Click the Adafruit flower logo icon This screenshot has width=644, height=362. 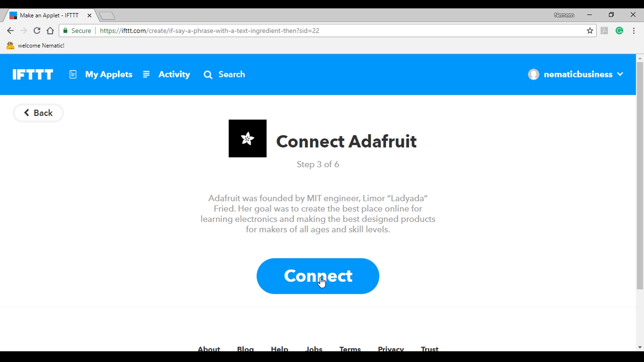pos(247,138)
